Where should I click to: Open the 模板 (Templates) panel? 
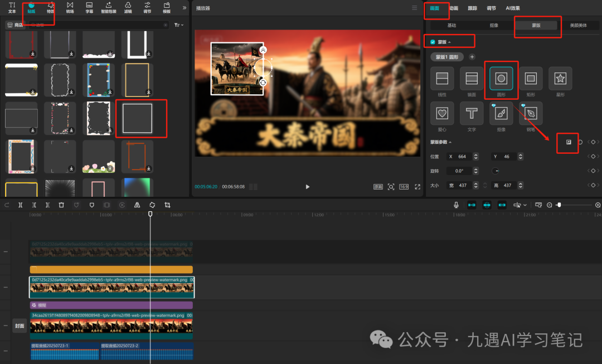(x=167, y=7)
